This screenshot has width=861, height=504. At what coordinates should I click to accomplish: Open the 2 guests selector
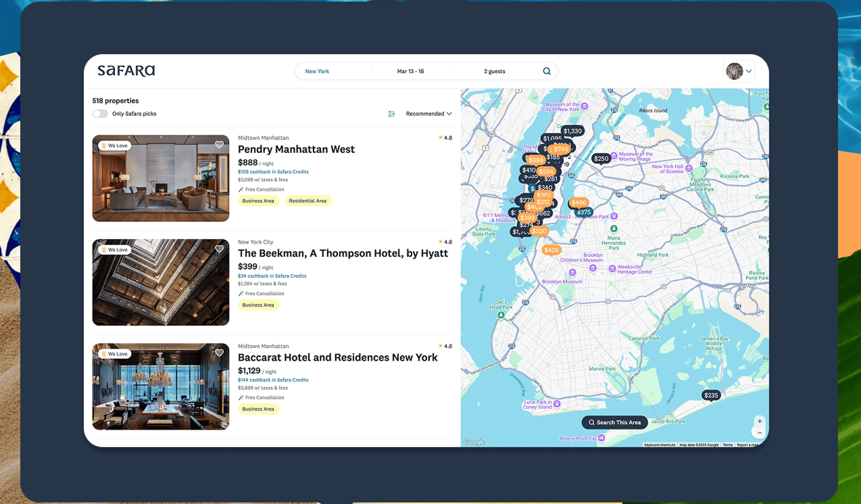tap(495, 71)
